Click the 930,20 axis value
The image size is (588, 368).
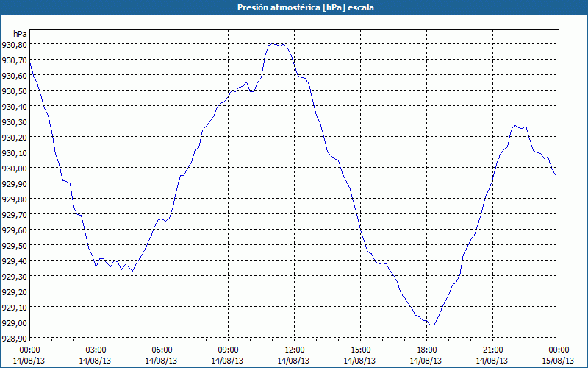[x=14, y=137]
